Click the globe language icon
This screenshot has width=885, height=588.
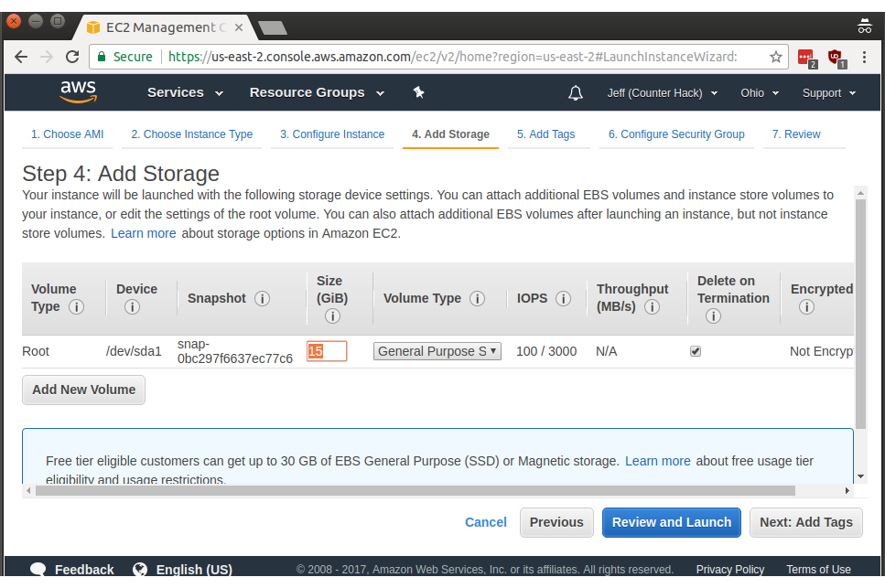(140, 570)
